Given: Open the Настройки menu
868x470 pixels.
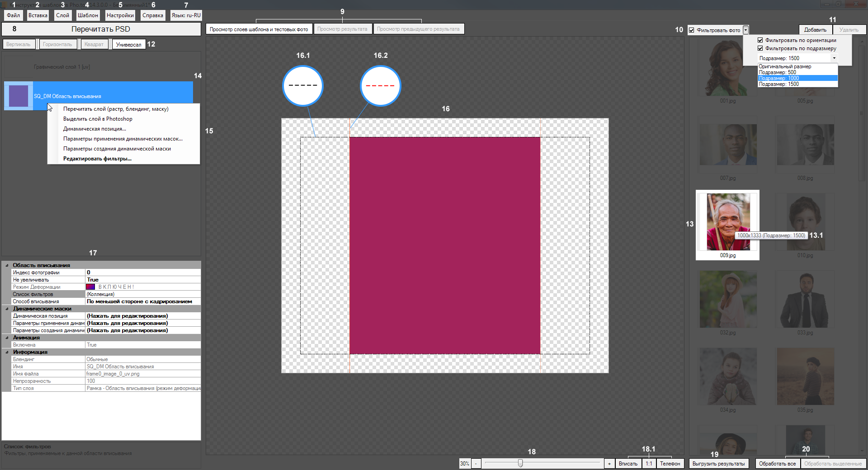Looking at the screenshot, I should click(x=120, y=15).
